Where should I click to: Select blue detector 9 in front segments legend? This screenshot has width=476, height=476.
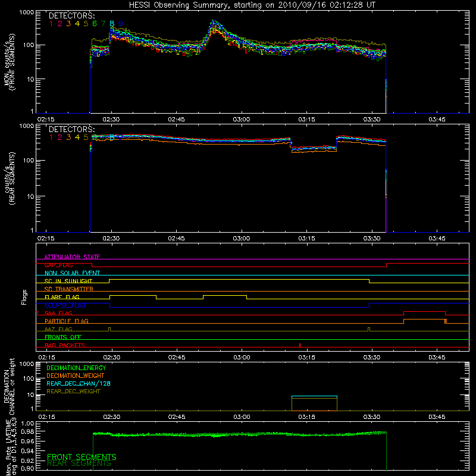[x=121, y=24]
